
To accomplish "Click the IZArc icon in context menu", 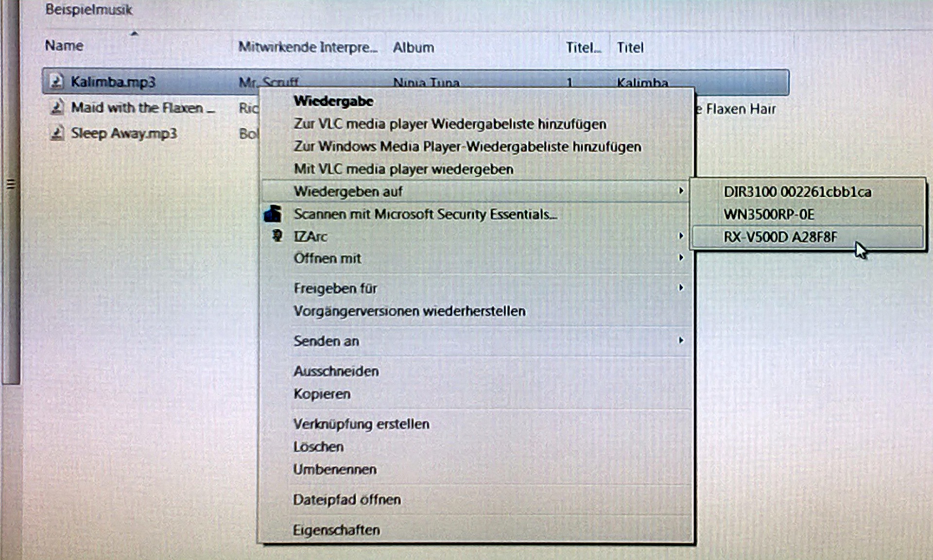I will (x=277, y=236).
